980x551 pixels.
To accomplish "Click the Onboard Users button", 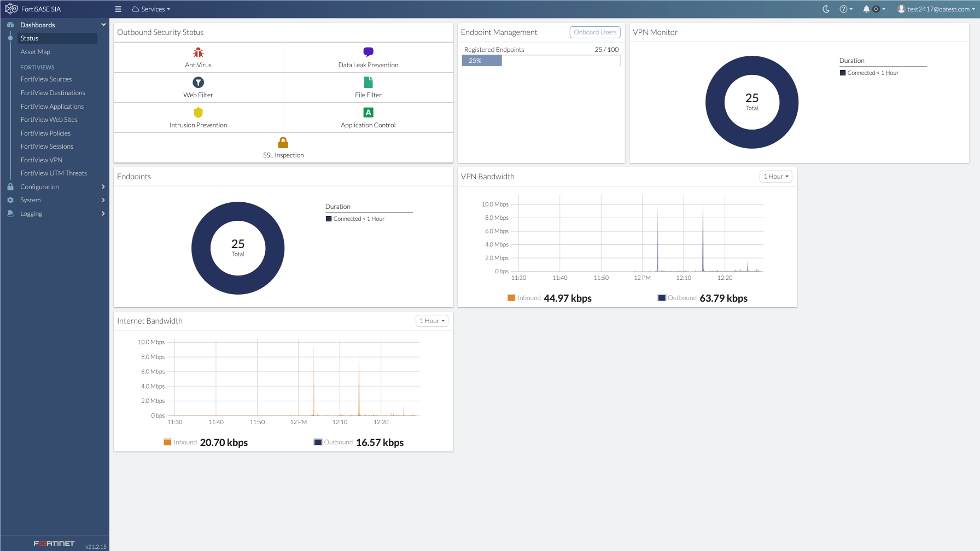I will point(595,32).
